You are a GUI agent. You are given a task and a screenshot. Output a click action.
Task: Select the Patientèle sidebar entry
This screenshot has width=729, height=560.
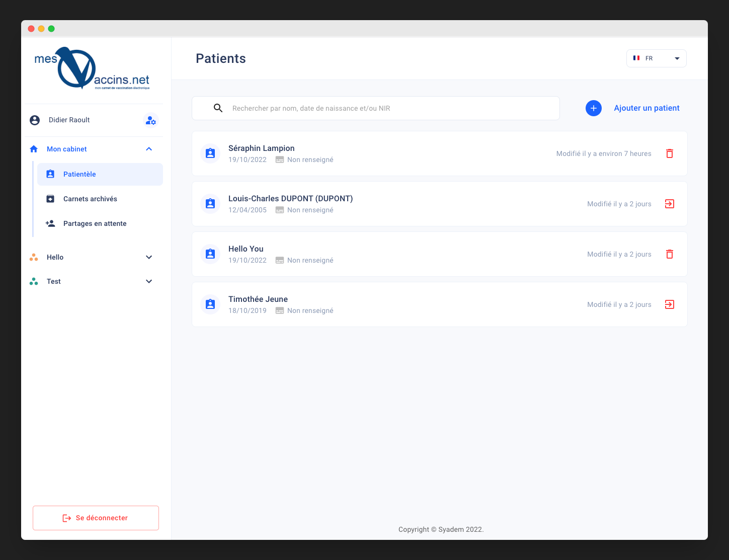click(79, 174)
